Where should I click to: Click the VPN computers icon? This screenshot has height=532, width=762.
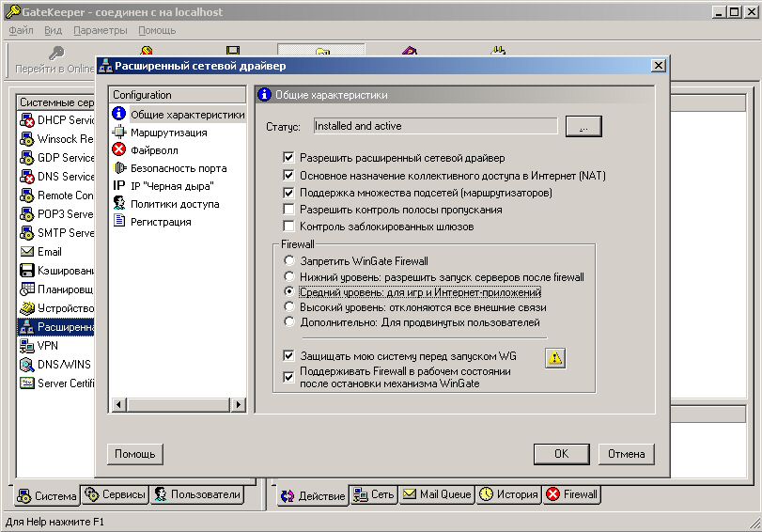click(x=27, y=346)
